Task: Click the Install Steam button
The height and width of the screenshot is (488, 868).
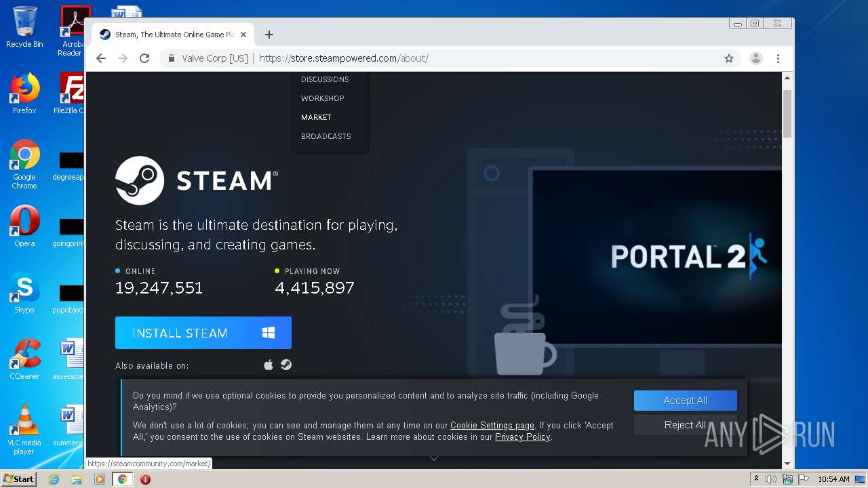Action: (203, 333)
